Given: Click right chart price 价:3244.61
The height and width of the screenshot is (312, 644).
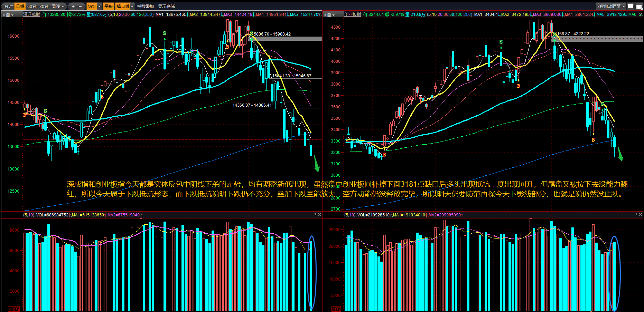Looking at the screenshot, I should (374, 14).
